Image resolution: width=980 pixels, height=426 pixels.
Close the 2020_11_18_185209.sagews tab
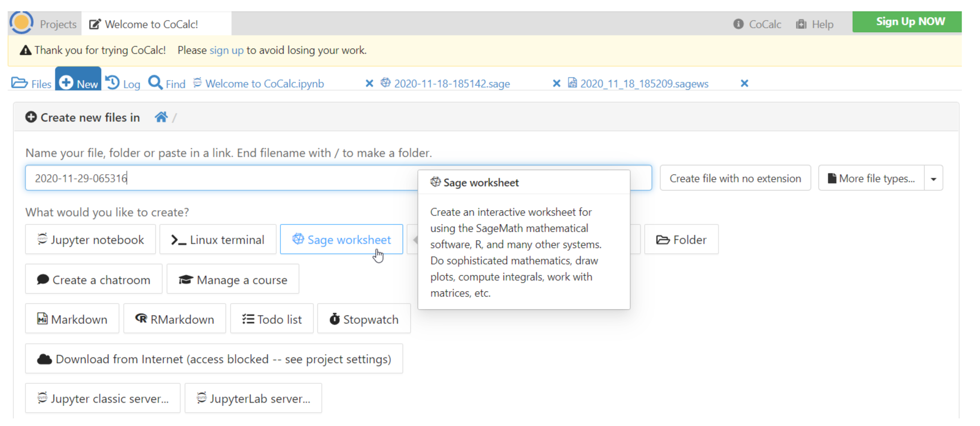[744, 83]
